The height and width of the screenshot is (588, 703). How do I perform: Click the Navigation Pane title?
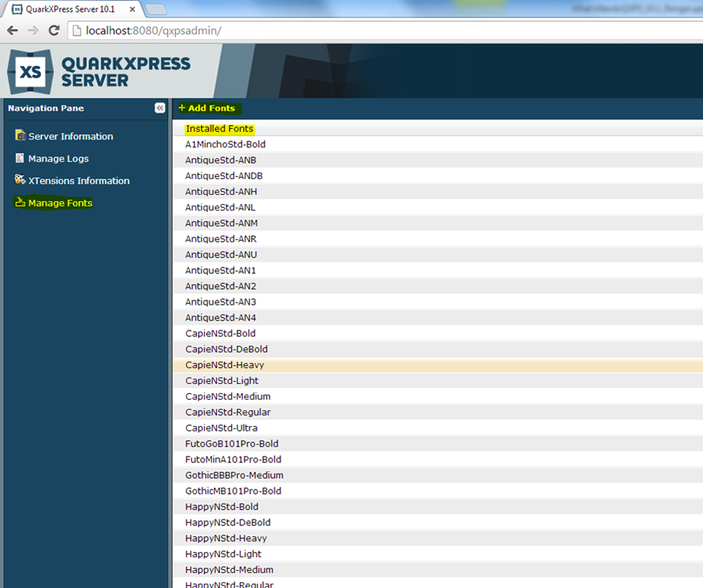click(x=46, y=108)
